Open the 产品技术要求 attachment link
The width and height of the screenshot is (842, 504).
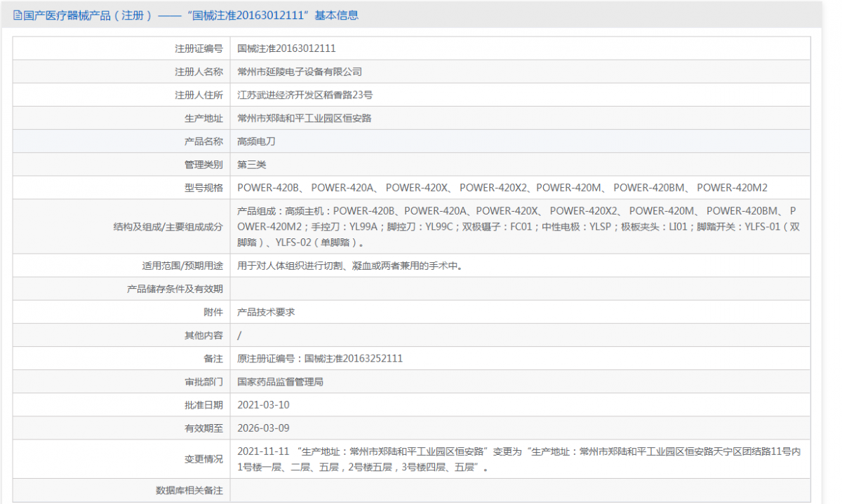tap(266, 312)
